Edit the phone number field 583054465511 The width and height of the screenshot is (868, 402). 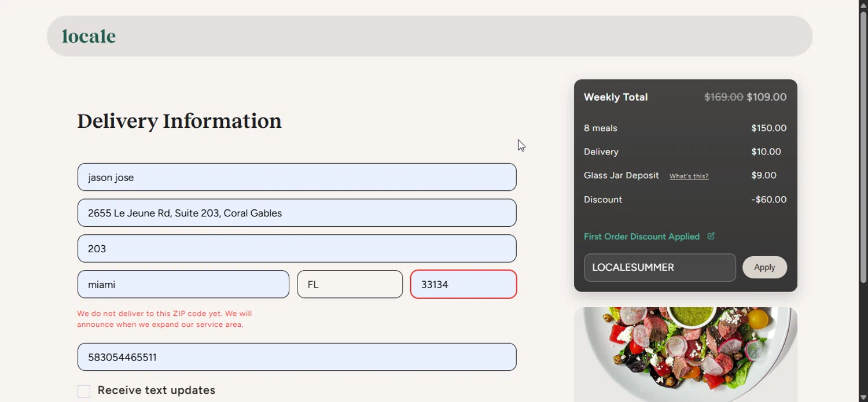pos(297,357)
